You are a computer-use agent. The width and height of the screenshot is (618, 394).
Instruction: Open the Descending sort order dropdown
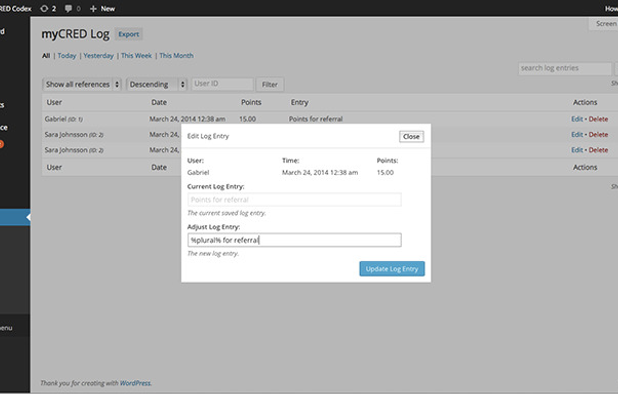tap(156, 84)
